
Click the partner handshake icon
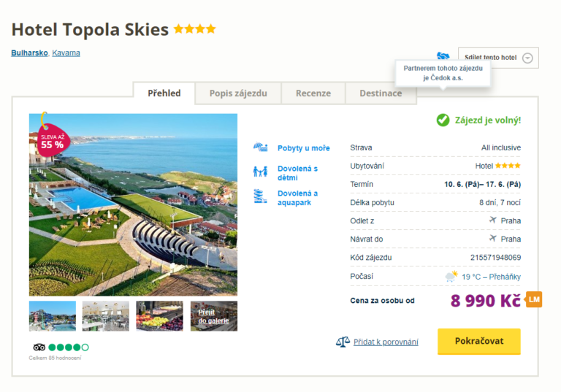pyautogui.click(x=443, y=57)
